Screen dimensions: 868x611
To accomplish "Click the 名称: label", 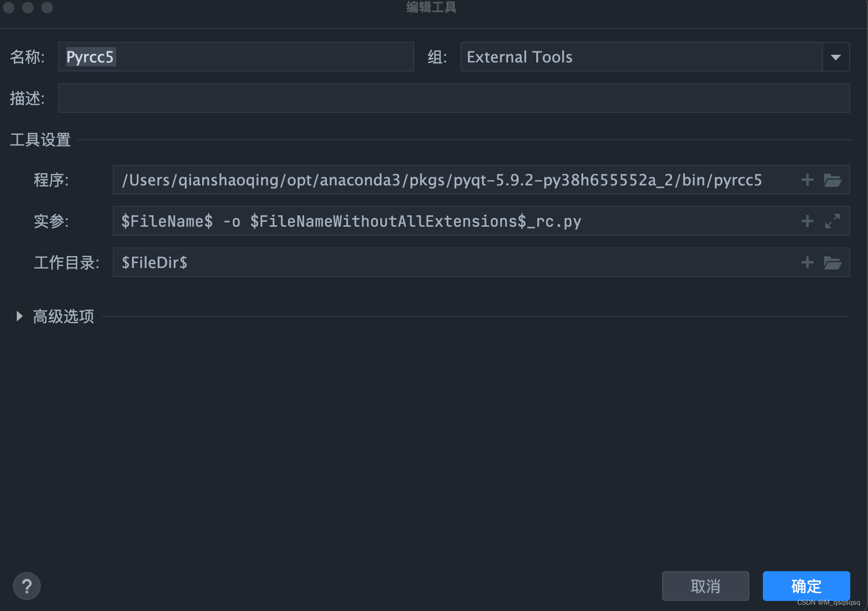I will 27,57.
